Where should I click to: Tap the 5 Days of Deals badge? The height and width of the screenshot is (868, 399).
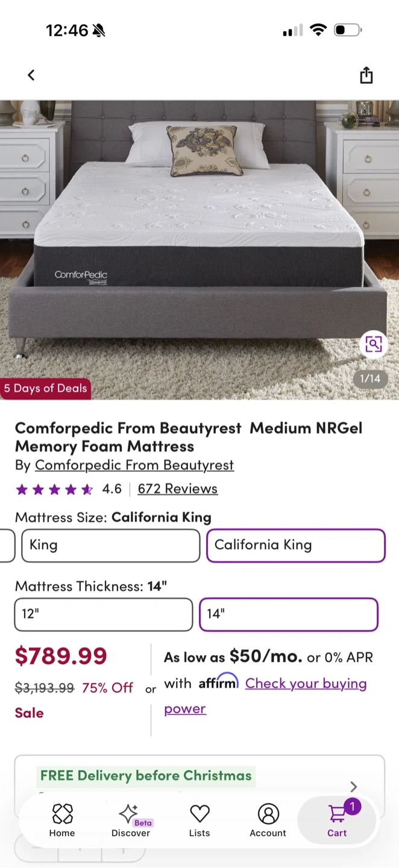coord(46,389)
